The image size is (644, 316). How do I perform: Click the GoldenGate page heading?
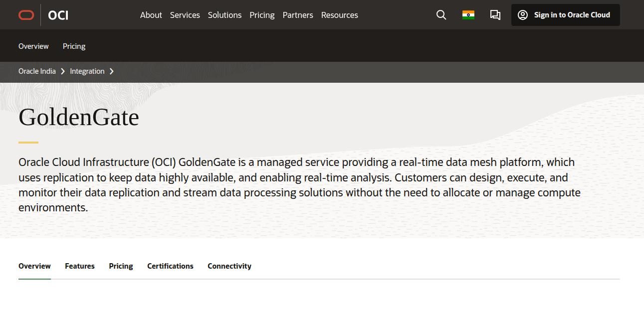click(x=79, y=118)
